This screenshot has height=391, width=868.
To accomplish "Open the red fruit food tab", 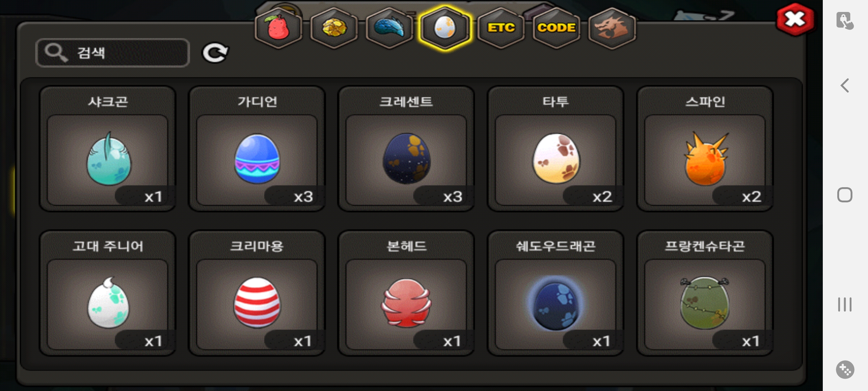I will coord(278,28).
